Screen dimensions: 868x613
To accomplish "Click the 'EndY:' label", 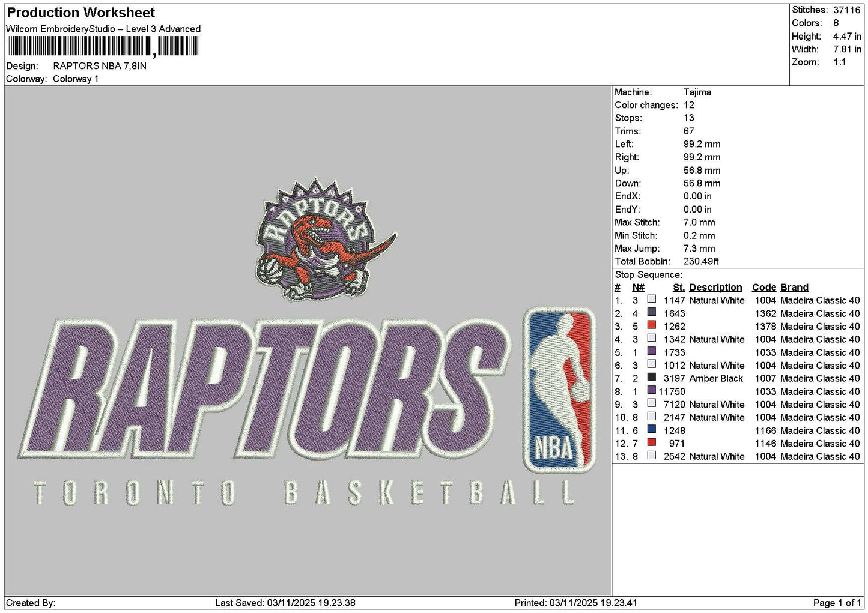I will (627, 210).
